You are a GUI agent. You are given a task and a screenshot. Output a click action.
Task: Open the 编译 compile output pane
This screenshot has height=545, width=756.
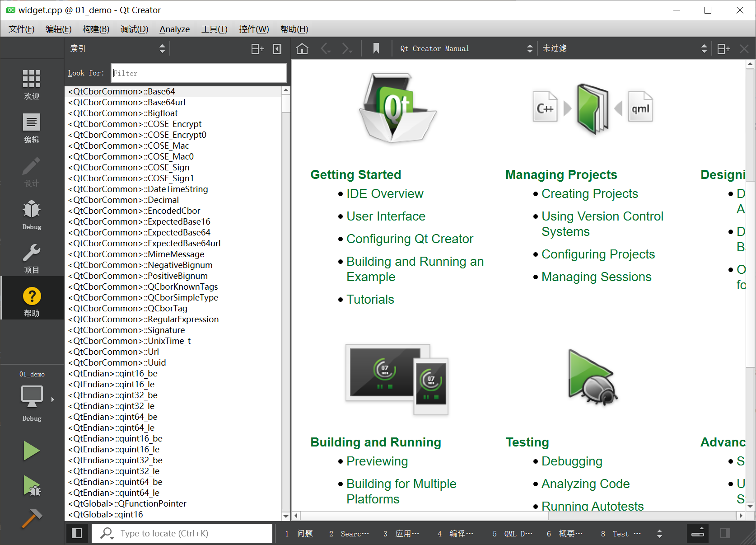(456, 534)
